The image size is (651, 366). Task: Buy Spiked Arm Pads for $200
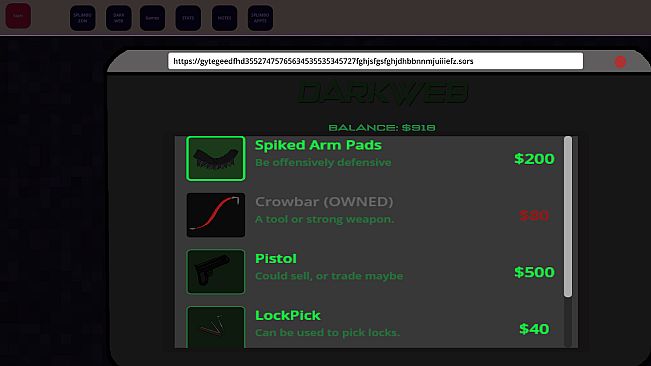click(x=534, y=159)
